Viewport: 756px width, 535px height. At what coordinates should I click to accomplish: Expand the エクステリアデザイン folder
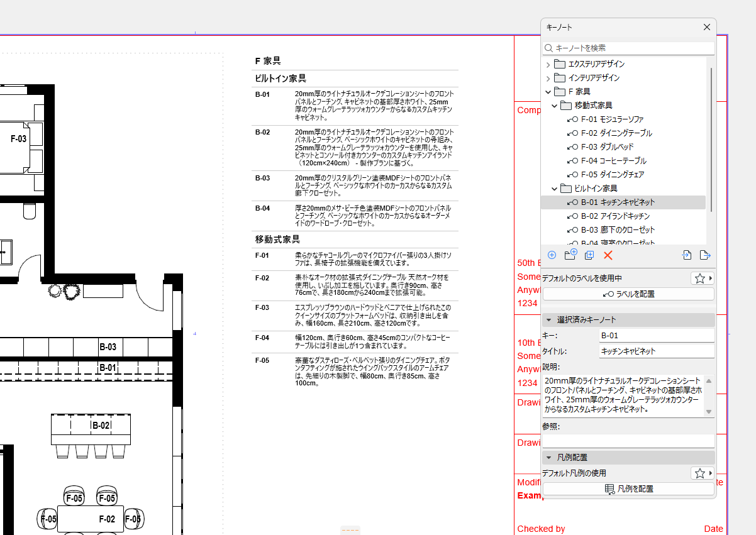tap(548, 64)
